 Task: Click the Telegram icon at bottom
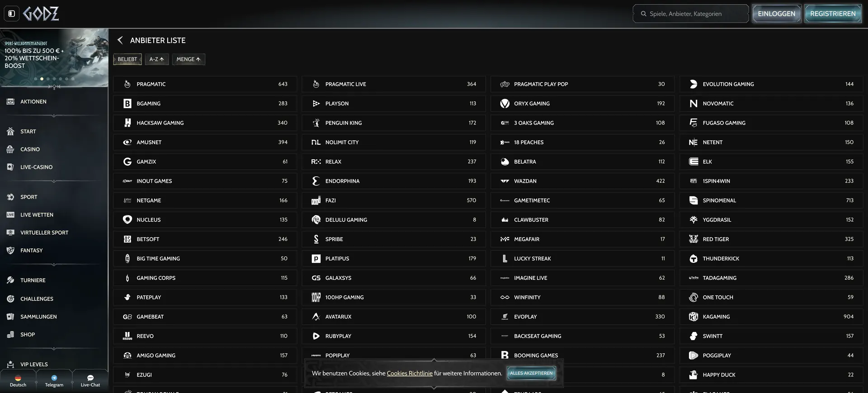tap(54, 378)
